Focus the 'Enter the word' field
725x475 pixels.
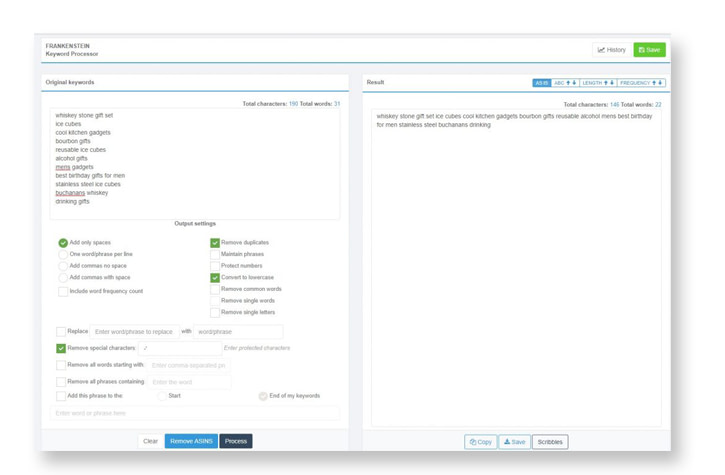tap(189, 382)
